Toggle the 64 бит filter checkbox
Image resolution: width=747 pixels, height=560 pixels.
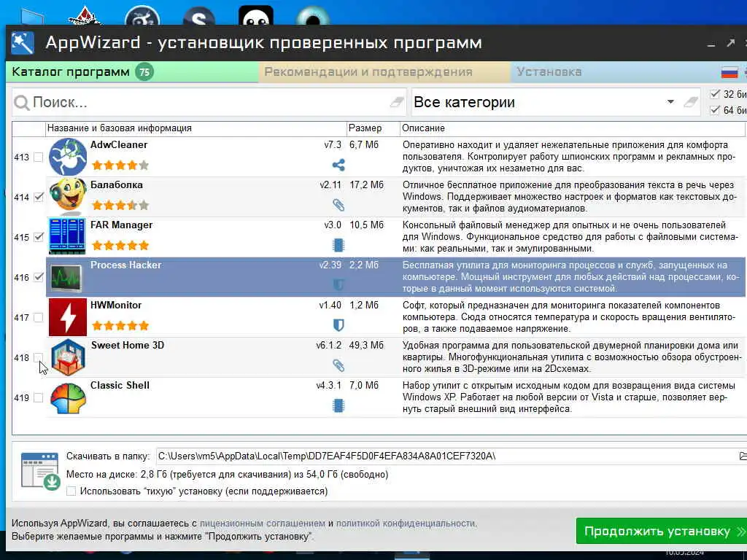coord(715,111)
